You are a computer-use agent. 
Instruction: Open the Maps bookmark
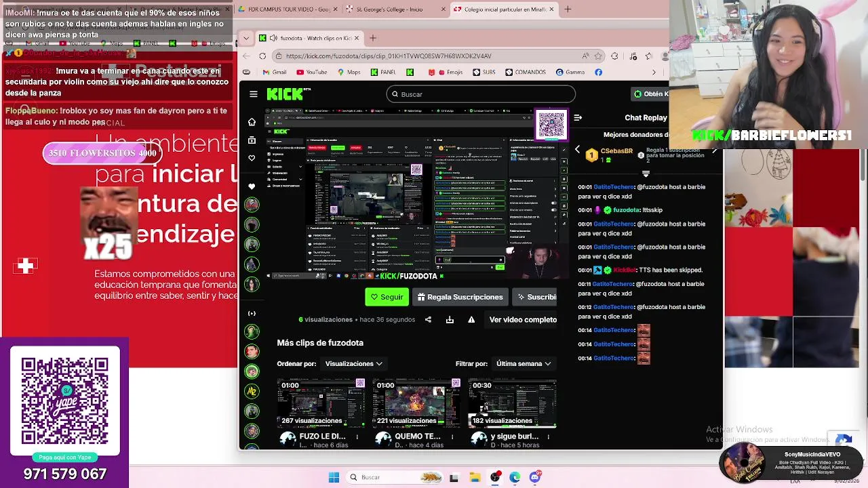tap(349, 72)
